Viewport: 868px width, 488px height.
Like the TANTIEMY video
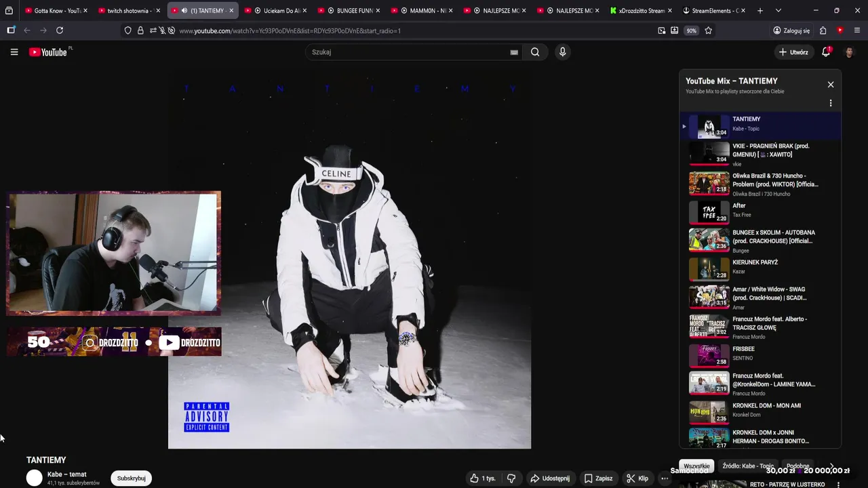(x=483, y=479)
